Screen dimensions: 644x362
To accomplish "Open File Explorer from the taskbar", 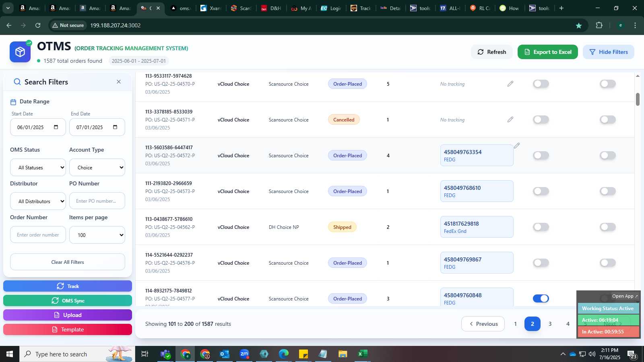I will tap(343, 354).
